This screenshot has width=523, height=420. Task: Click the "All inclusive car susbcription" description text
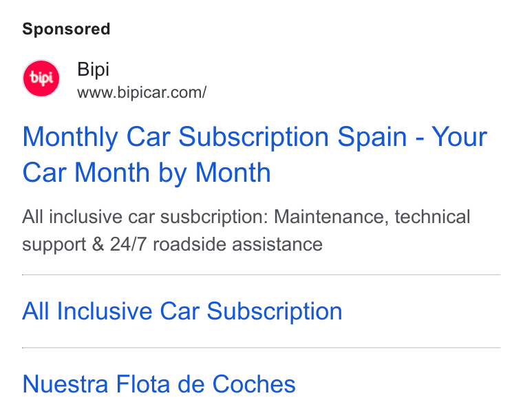tap(145, 217)
